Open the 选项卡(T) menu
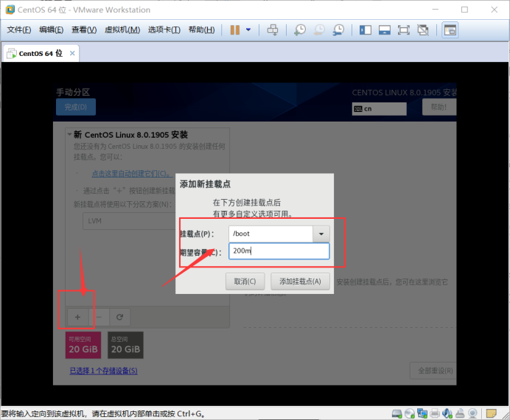Viewport: 510px width, 420px height. coord(164,30)
